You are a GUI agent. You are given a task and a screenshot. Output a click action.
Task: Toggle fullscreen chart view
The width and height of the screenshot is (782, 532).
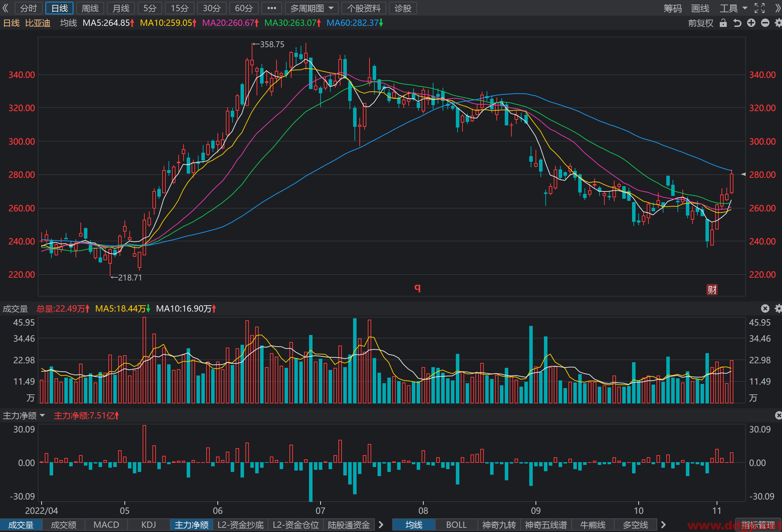(760, 8)
